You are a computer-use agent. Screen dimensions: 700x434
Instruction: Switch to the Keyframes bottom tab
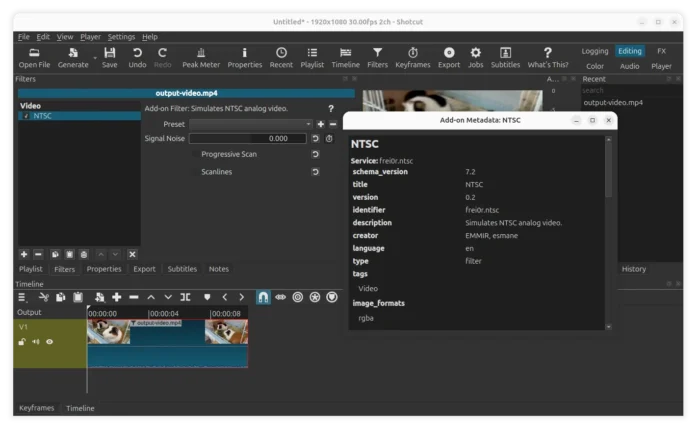tap(37, 408)
